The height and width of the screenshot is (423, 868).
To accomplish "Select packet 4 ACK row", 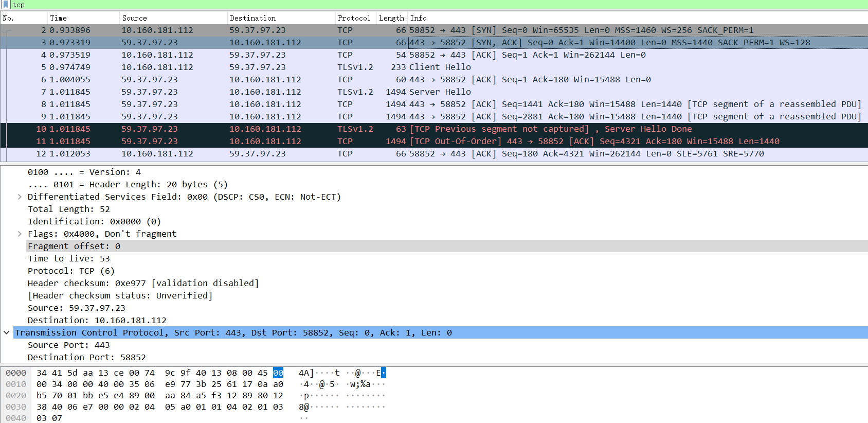I will (434, 55).
